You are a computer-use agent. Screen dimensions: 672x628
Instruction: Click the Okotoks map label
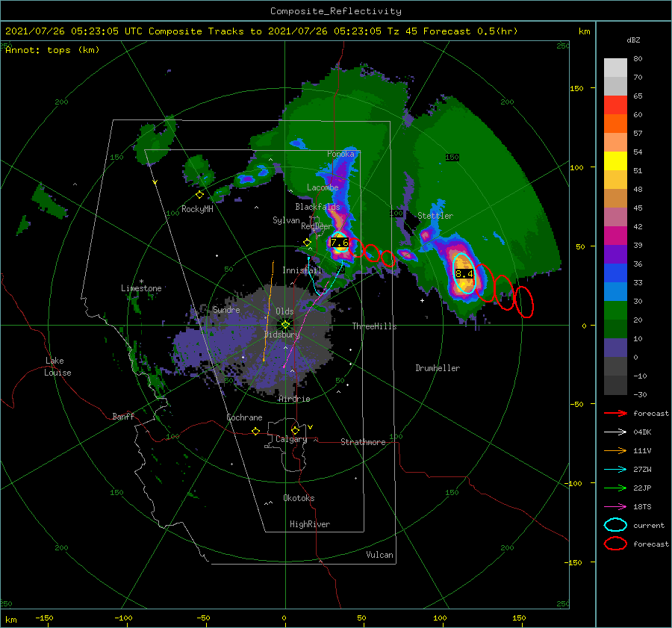click(x=299, y=497)
